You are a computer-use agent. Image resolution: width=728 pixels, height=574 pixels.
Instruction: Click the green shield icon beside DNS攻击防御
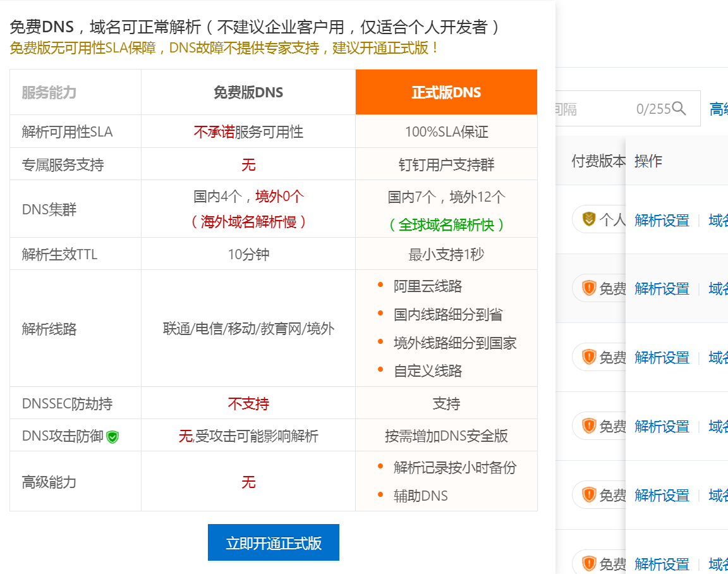point(112,436)
